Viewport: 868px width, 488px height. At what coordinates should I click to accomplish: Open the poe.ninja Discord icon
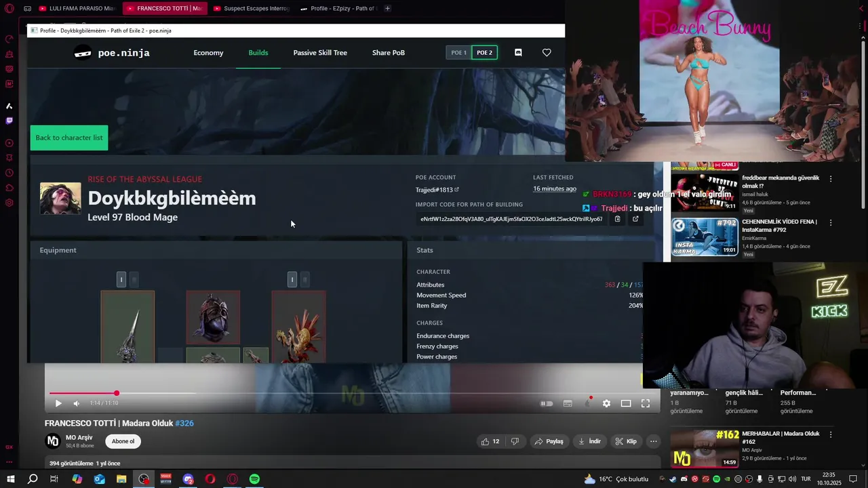coord(518,52)
